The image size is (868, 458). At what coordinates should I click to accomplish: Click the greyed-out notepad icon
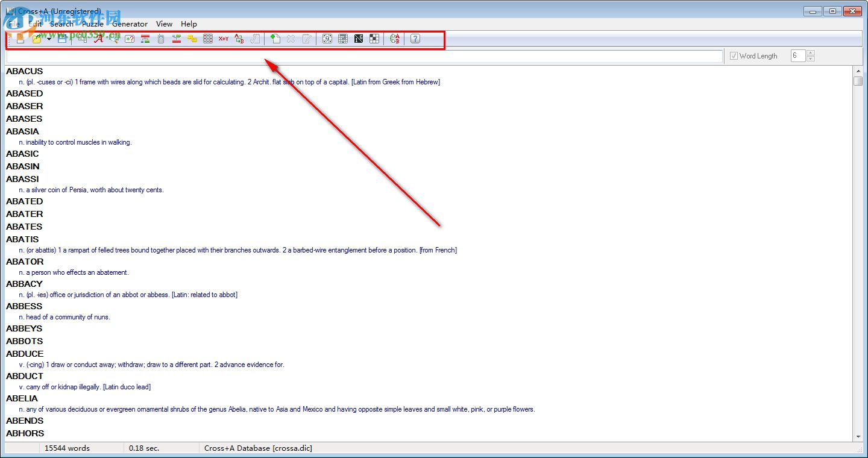pos(255,39)
